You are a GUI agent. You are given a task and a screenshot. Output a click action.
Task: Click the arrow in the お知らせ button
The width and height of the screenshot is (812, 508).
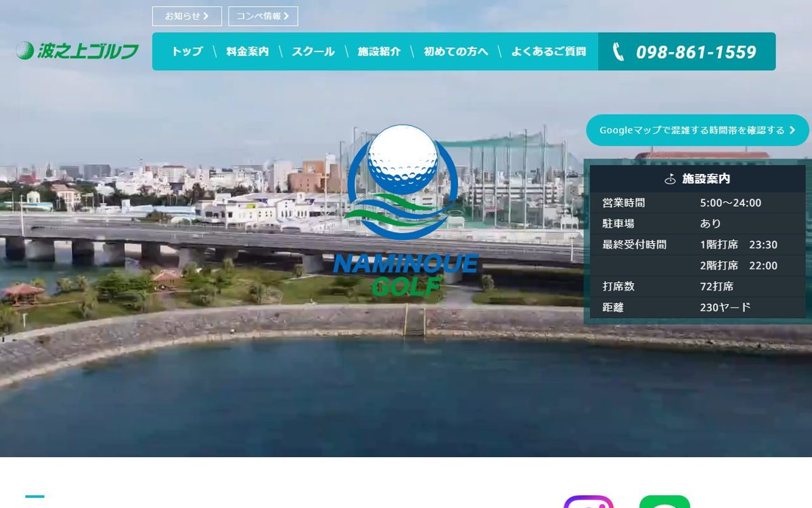click(206, 16)
